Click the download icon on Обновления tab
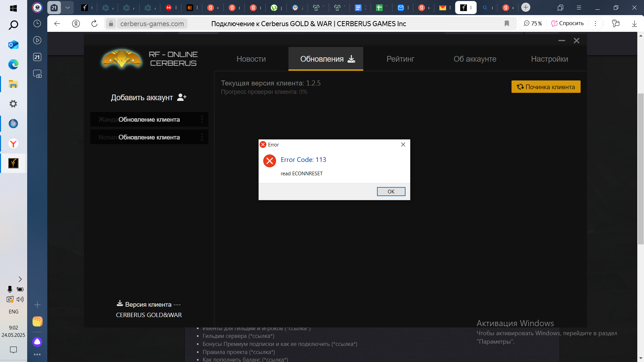 pyautogui.click(x=351, y=59)
